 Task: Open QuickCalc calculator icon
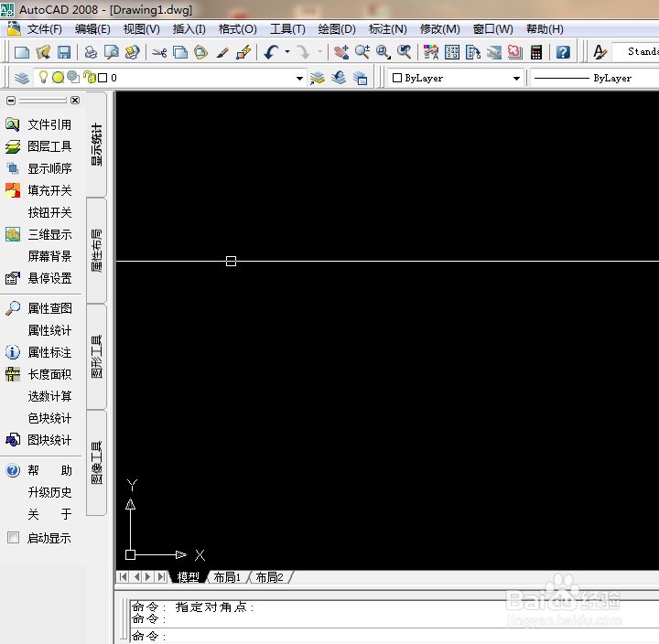(535, 52)
